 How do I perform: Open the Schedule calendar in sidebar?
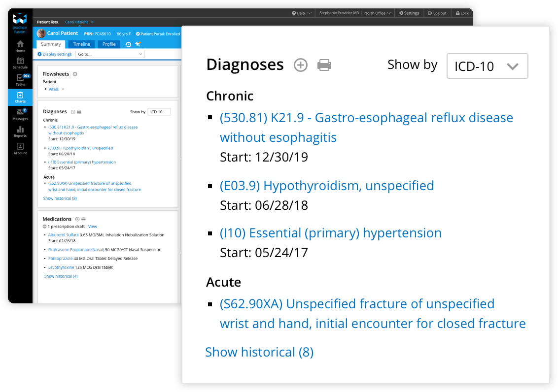click(20, 61)
